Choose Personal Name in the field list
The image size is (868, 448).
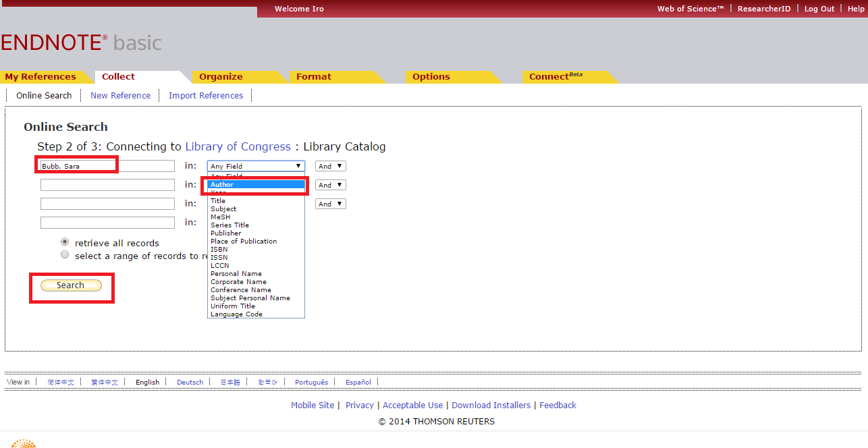coord(256,274)
